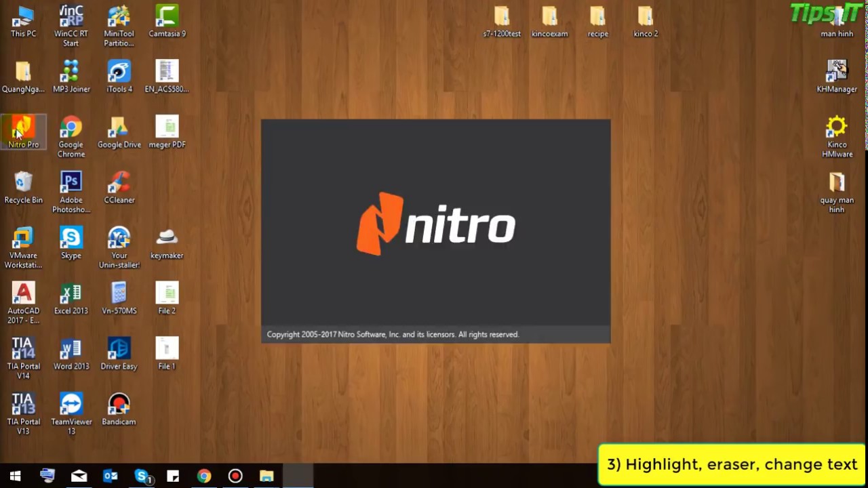This screenshot has height=488, width=868.
Task: Click the Your Uninstaller icon
Action: point(119,248)
